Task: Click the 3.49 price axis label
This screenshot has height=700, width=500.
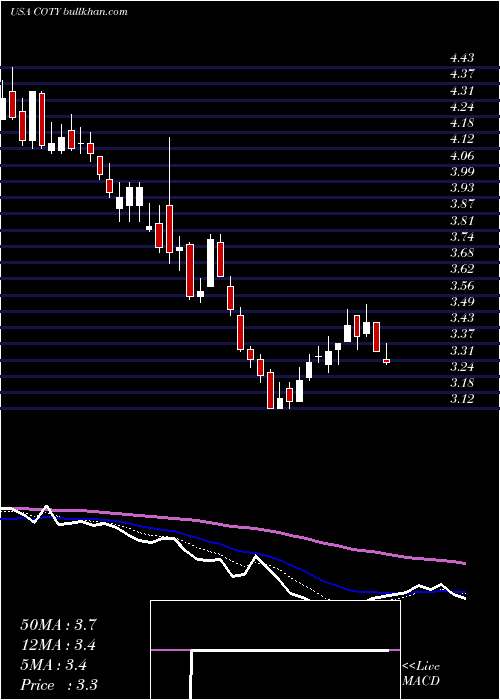Action: point(462,301)
